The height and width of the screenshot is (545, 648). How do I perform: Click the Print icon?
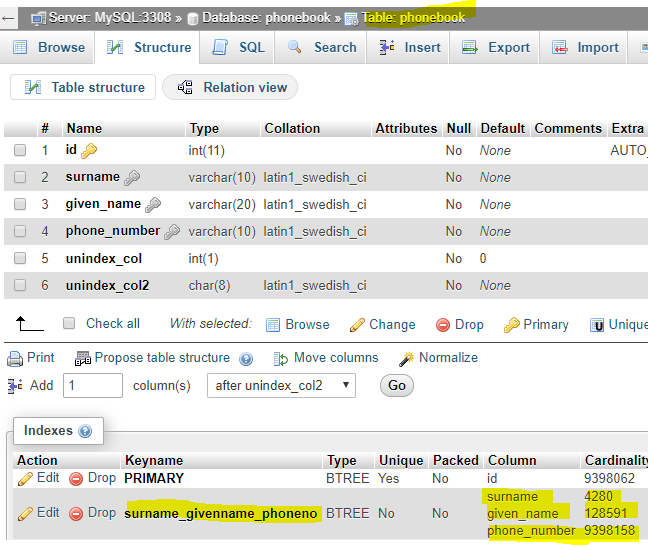pos(15,358)
